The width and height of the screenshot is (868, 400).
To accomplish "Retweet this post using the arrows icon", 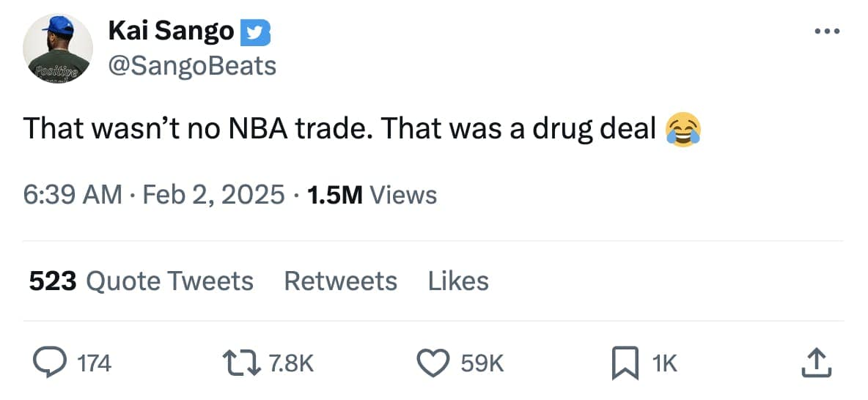I will coord(240,363).
